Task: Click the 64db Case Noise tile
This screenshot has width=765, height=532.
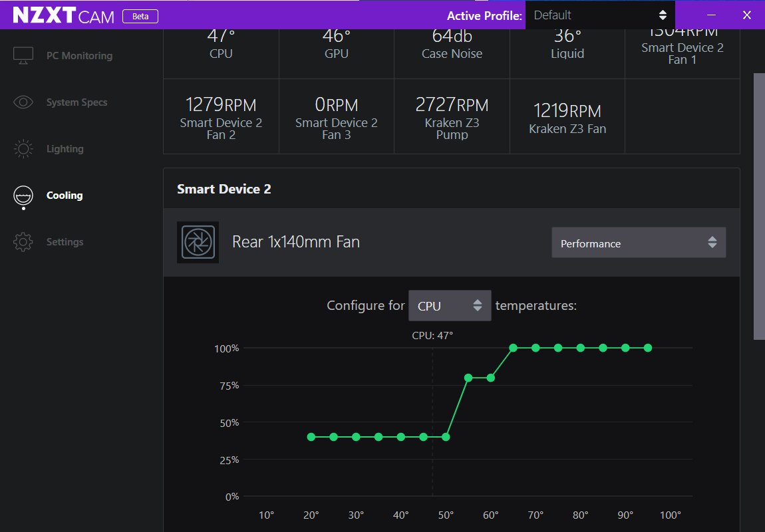Action: [x=452, y=54]
